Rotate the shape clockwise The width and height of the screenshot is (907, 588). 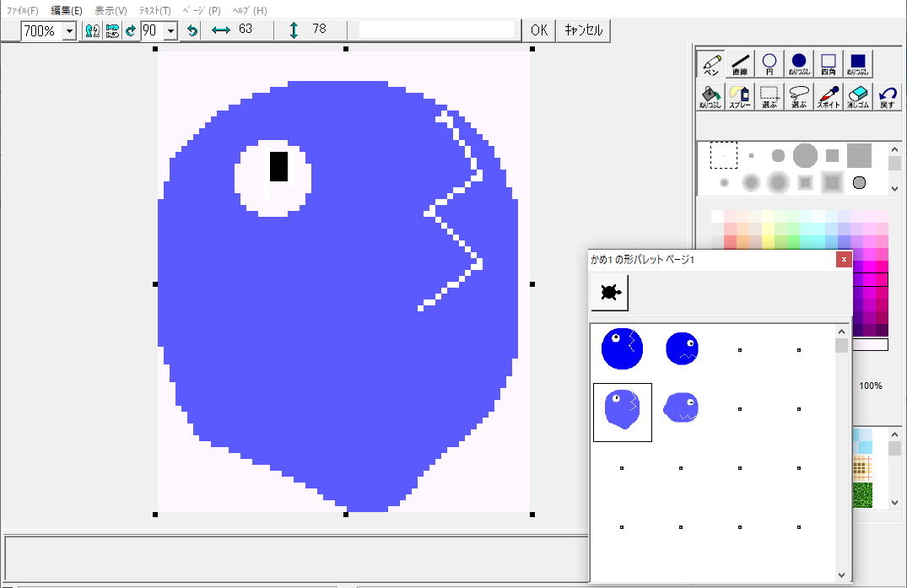click(131, 30)
